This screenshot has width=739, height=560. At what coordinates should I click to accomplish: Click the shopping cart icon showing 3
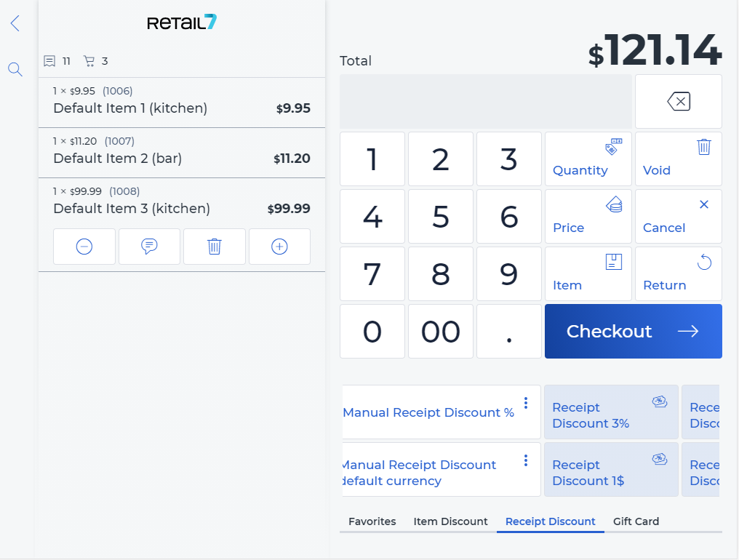pos(89,61)
